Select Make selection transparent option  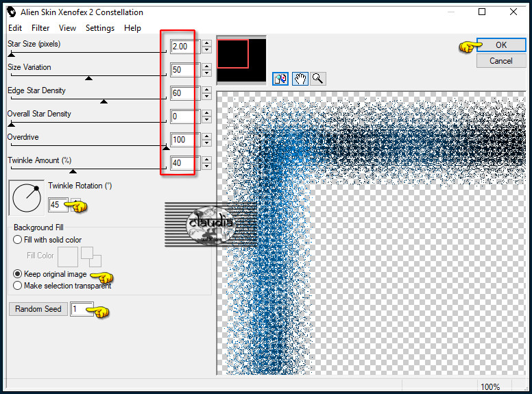62,286
